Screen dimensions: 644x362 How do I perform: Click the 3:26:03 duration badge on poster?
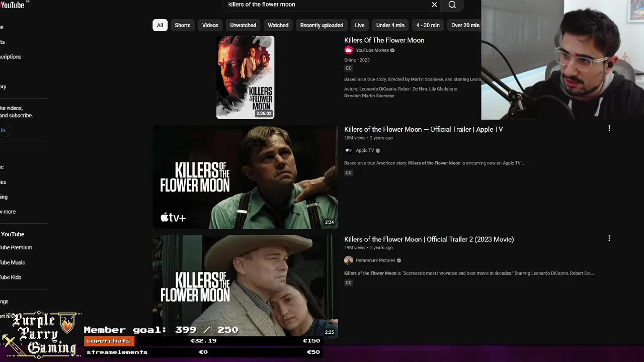(264, 114)
